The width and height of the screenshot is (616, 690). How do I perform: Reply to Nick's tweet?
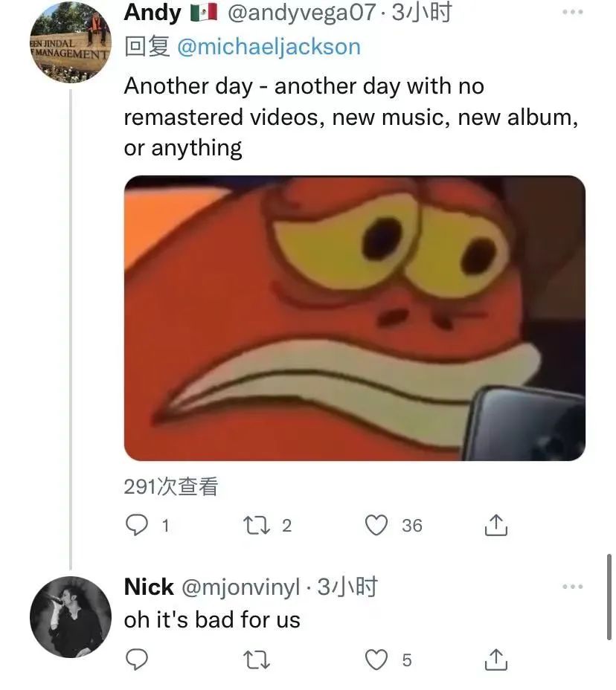tap(136, 660)
